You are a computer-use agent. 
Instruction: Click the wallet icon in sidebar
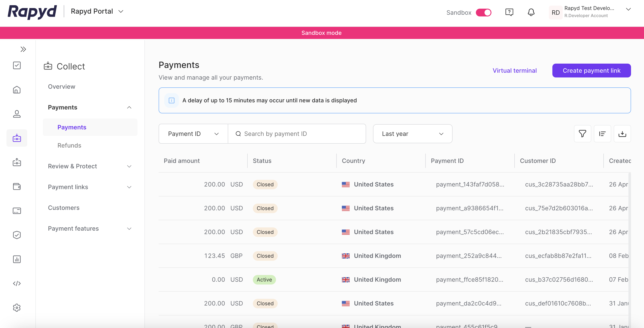tap(17, 187)
